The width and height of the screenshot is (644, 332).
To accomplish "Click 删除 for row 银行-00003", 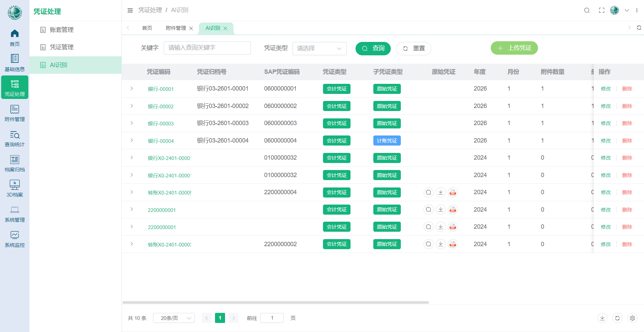I will (627, 123).
